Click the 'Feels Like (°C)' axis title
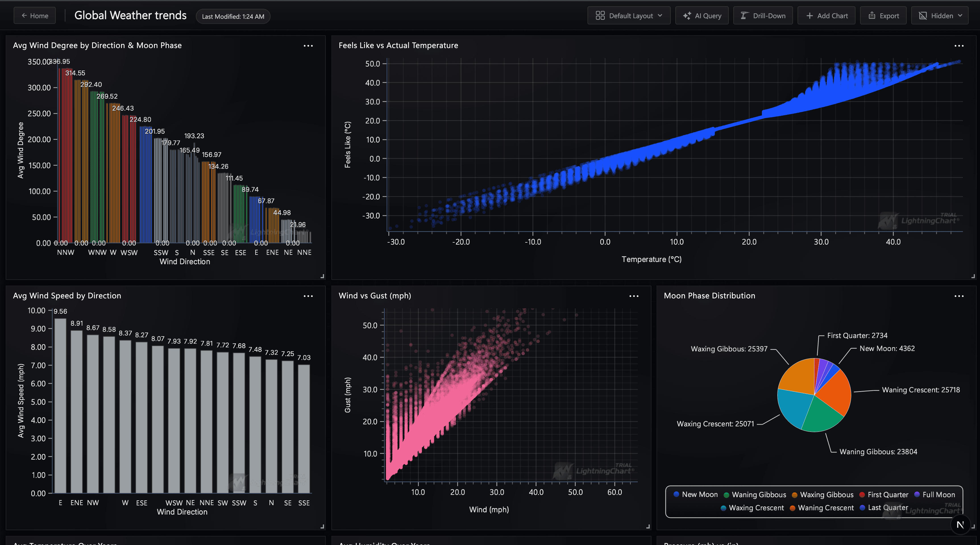Image resolution: width=980 pixels, height=545 pixels. click(347, 145)
